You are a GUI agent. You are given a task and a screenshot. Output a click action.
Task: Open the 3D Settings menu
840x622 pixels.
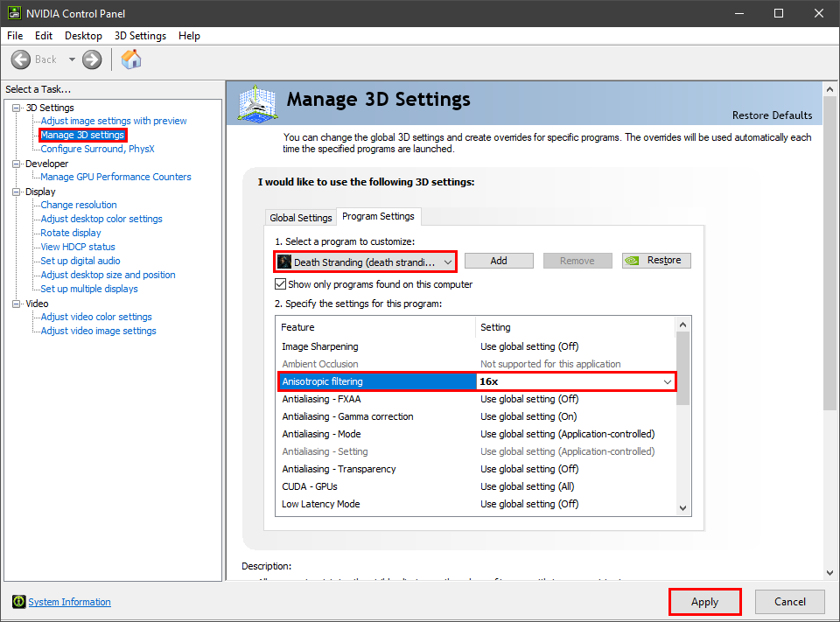pos(140,36)
